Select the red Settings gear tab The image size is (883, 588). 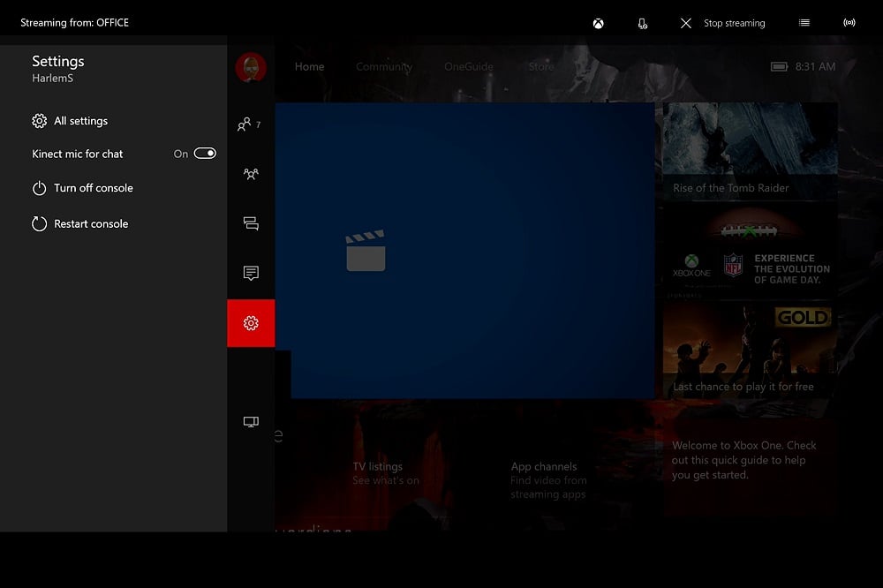(x=251, y=323)
